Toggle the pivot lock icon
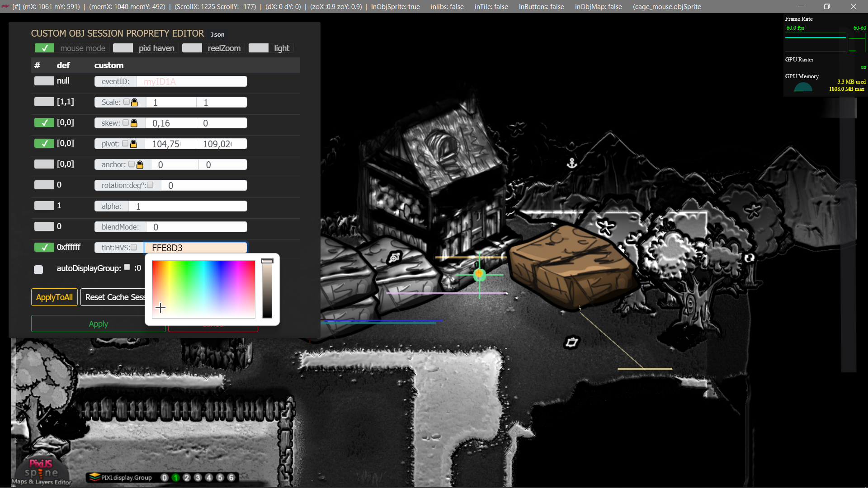The width and height of the screenshot is (868, 488). (x=133, y=144)
